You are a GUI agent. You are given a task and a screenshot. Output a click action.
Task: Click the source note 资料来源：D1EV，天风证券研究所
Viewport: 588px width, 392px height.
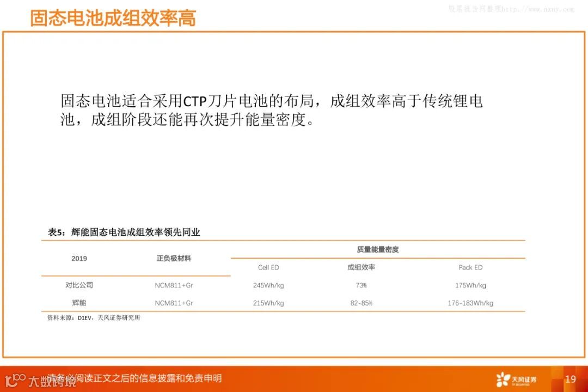coord(94,318)
